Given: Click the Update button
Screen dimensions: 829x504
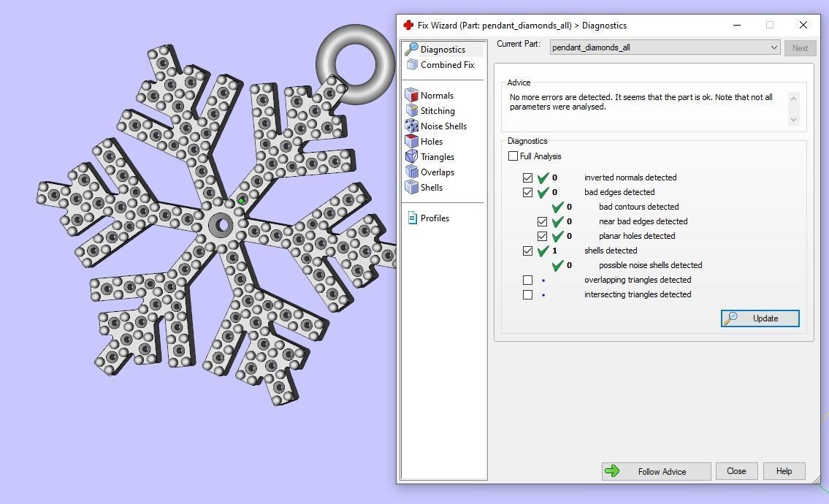Looking at the screenshot, I should (x=760, y=318).
